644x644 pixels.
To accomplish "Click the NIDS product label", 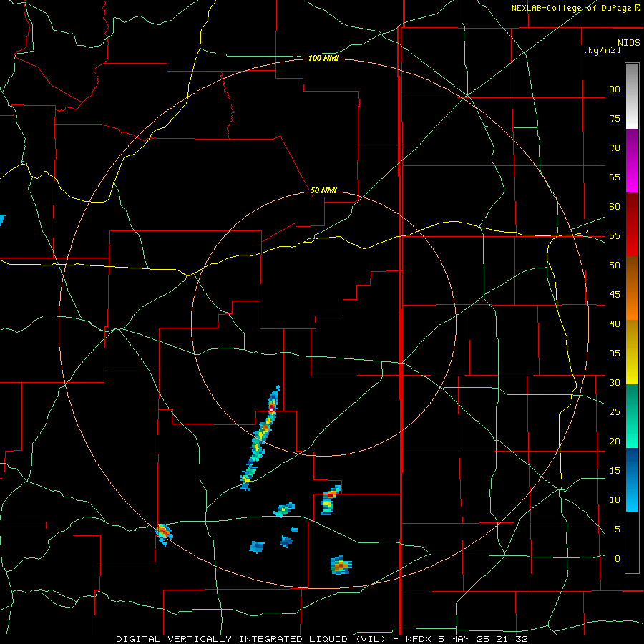I will (x=629, y=43).
